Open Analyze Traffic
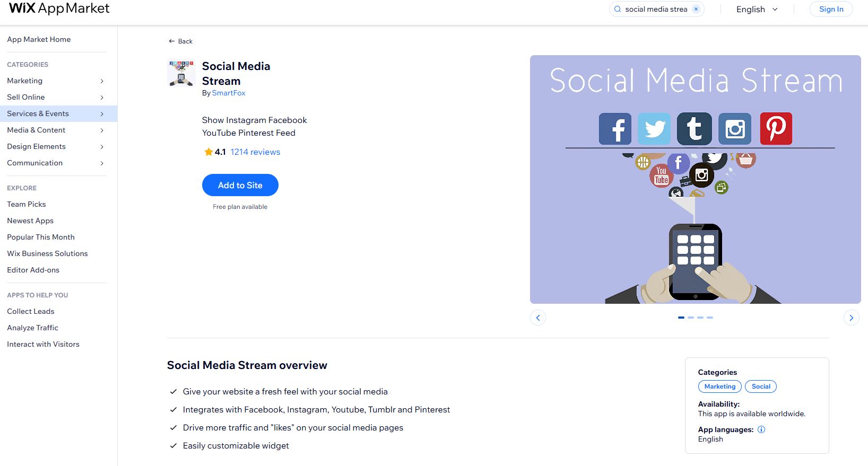Viewport: 868px width, 466px height. click(x=32, y=328)
